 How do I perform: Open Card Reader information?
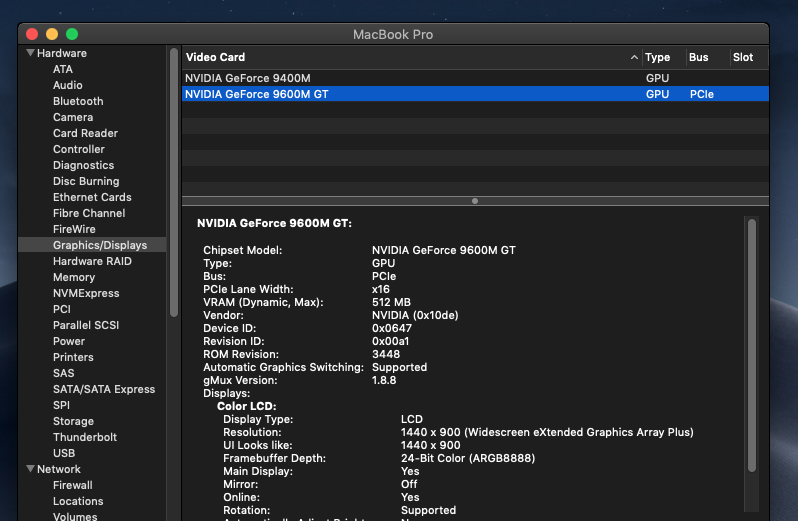[85, 133]
